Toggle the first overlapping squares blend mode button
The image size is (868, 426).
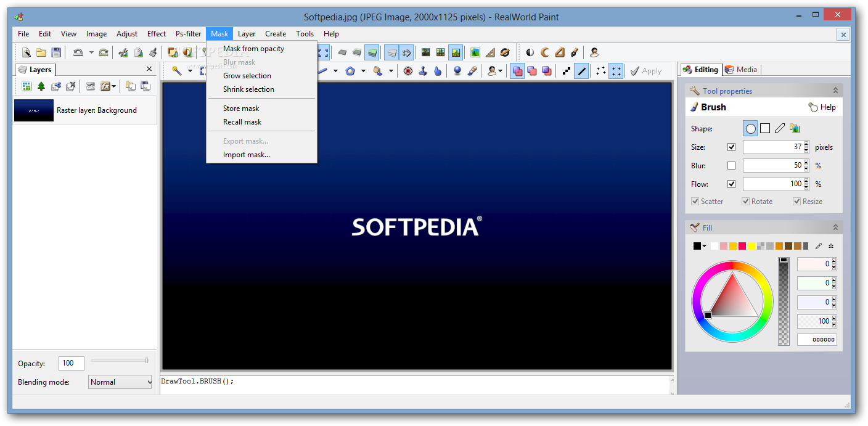pos(517,71)
